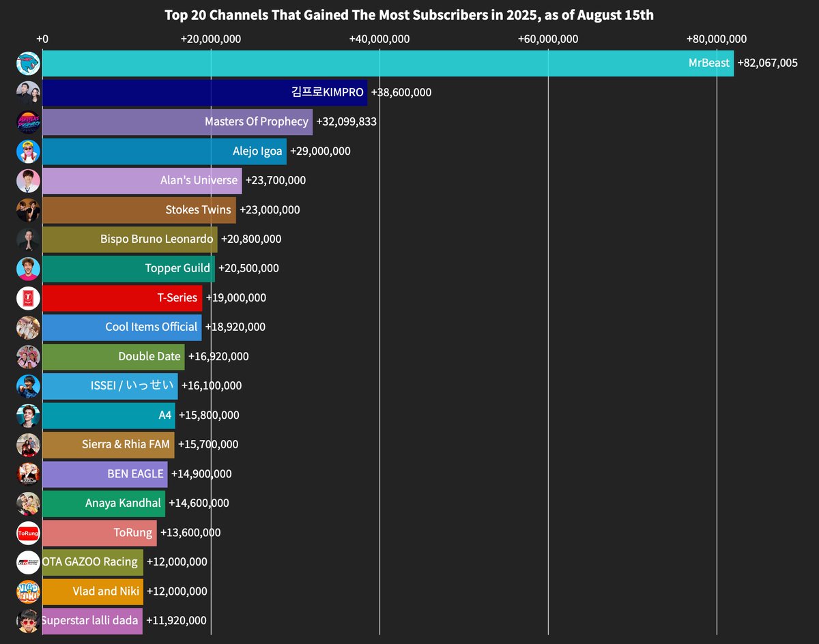819x644 pixels.
Task: Click the Anaya Kandhal bar label
Action: coord(124,503)
